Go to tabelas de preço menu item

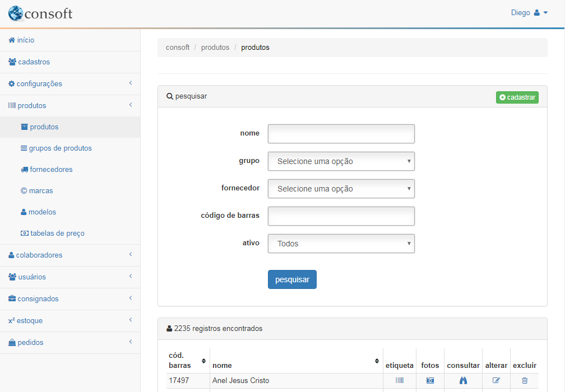(57, 233)
